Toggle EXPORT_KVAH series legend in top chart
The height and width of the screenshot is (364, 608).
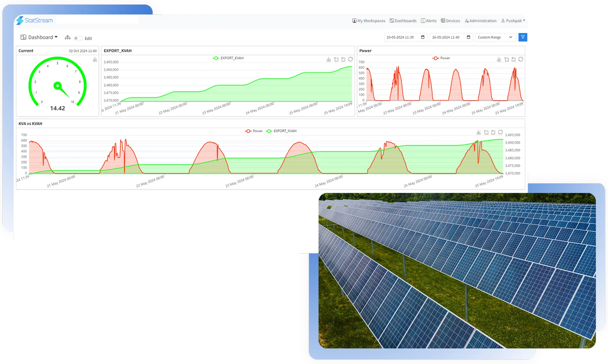[x=228, y=58]
